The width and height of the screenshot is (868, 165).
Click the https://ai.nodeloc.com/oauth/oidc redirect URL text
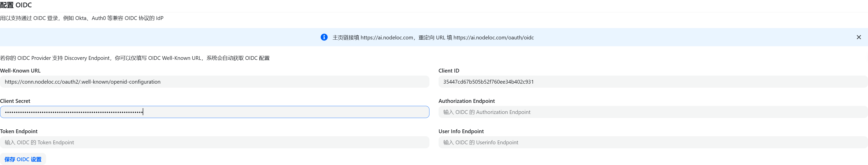tap(494, 37)
